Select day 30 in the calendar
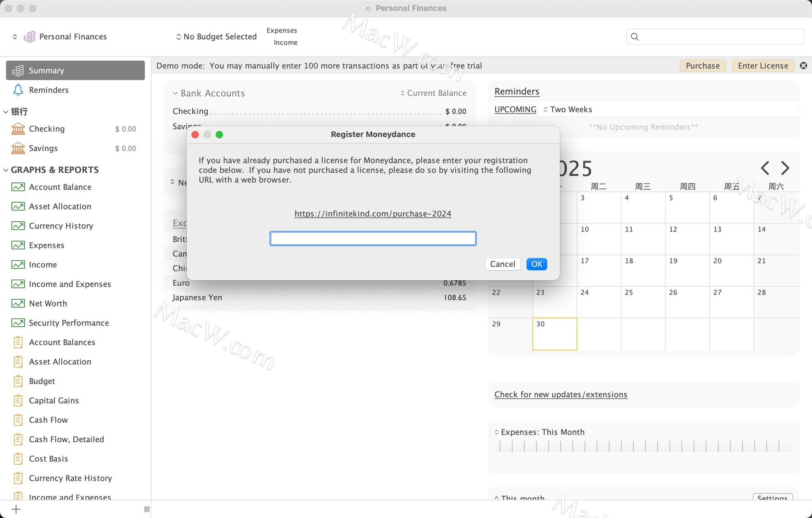Screen dimensions: 812x518 tap(555, 334)
